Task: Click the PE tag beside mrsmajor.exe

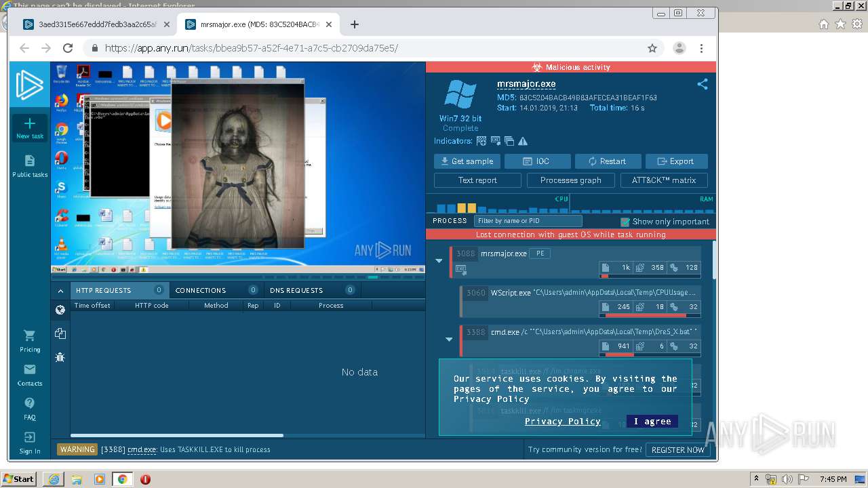Action: (540, 253)
